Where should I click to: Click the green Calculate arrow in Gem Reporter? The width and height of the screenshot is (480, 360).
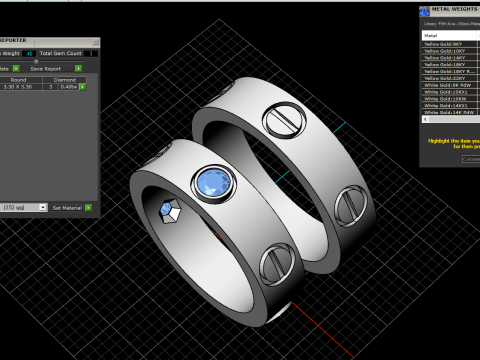pos(16,68)
